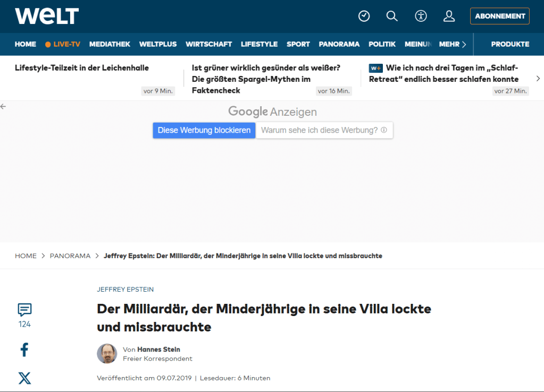Share article via Facebook icon

coord(24,350)
